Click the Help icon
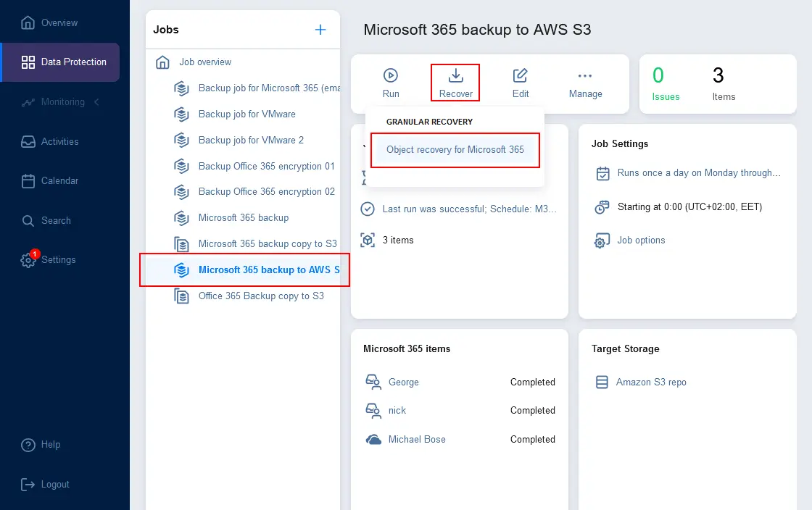The image size is (812, 510). point(28,445)
